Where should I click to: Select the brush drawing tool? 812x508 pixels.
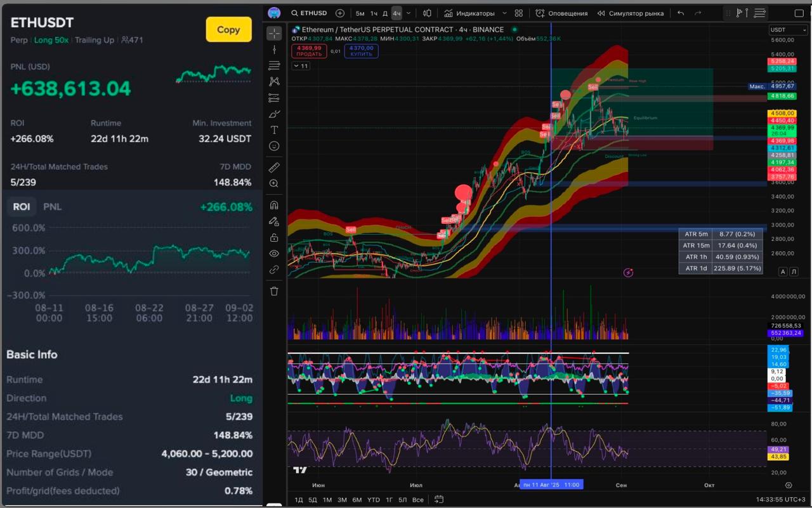tap(274, 114)
